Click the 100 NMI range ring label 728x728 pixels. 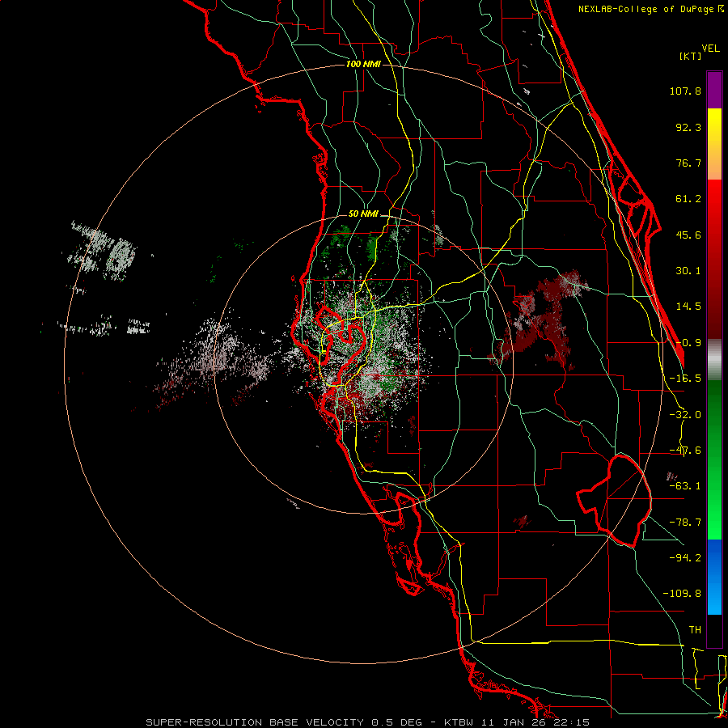[x=363, y=64]
